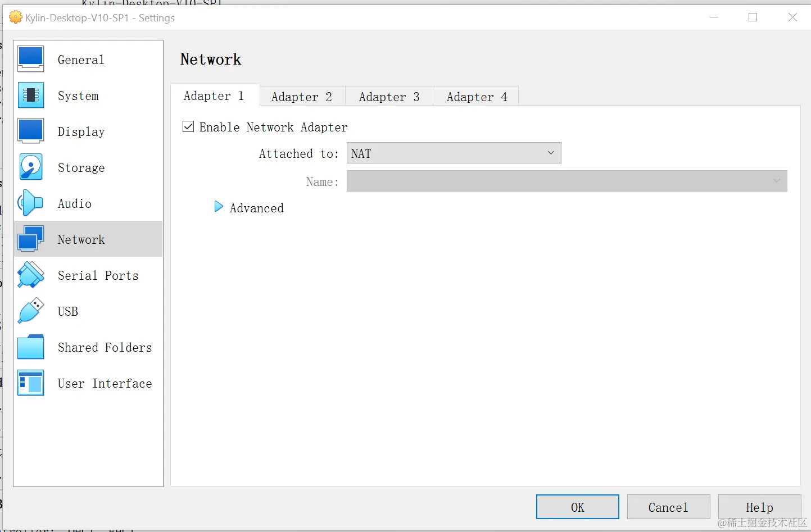811x532 pixels.
Task: Confirm settings with the OK button
Action: [578, 507]
